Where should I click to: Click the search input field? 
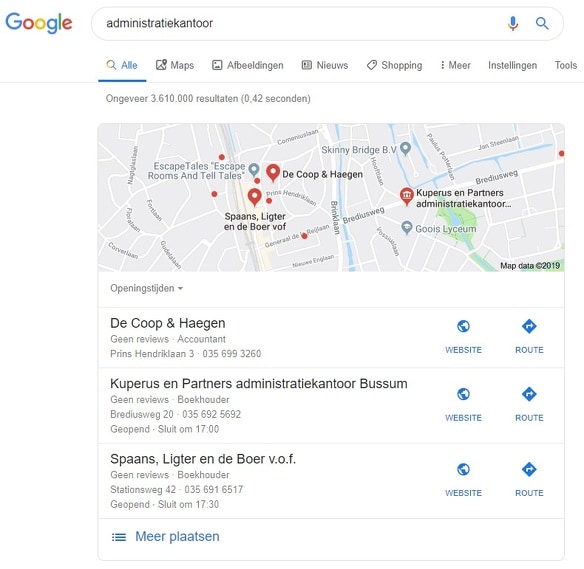click(298, 23)
